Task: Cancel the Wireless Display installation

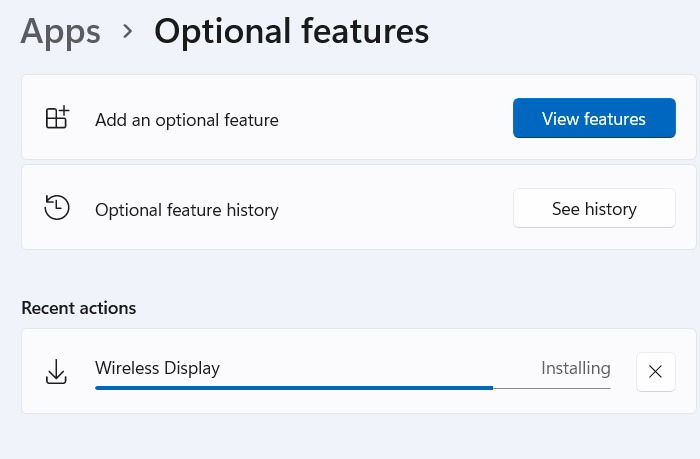Action: click(x=655, y=372)
